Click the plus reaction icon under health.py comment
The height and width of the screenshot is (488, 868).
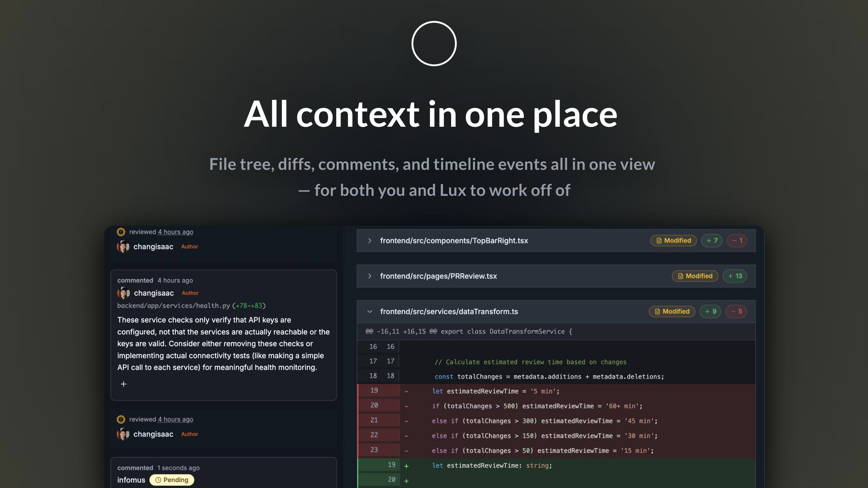coord(123,384)
